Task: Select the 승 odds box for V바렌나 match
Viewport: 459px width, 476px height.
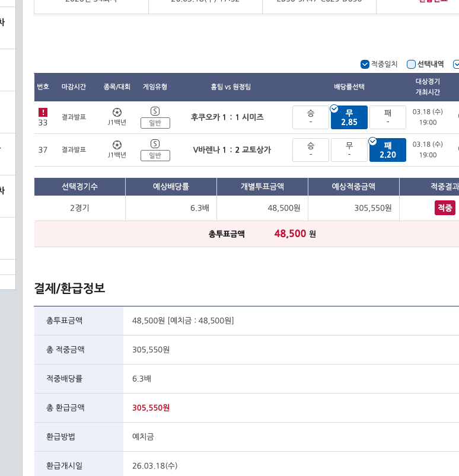Action: coord(311,150)
